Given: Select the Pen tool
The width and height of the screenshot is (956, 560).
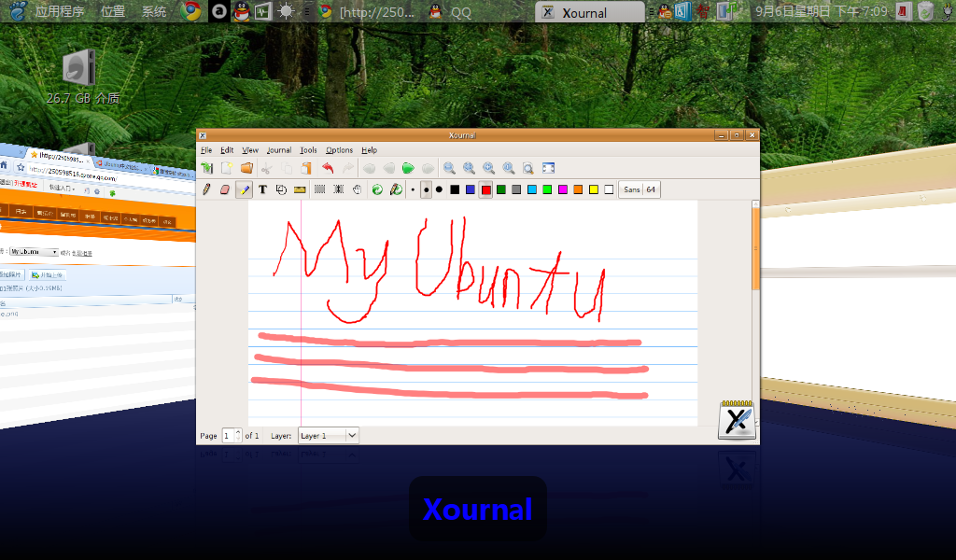Looking at the screenshot, I should tap(206, 189).
